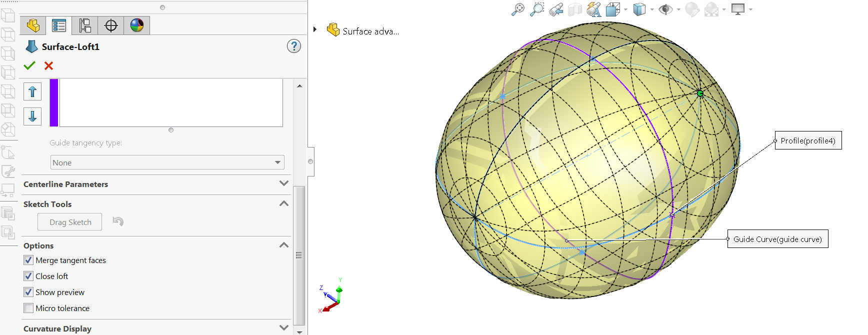Open help for Surface-Loft1
Image resolution: width=868 pixels, height=335 pixels.
click(293, 46)
